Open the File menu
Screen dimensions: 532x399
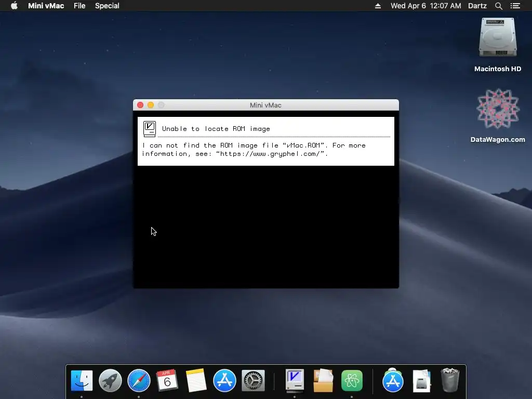point(79,5)
